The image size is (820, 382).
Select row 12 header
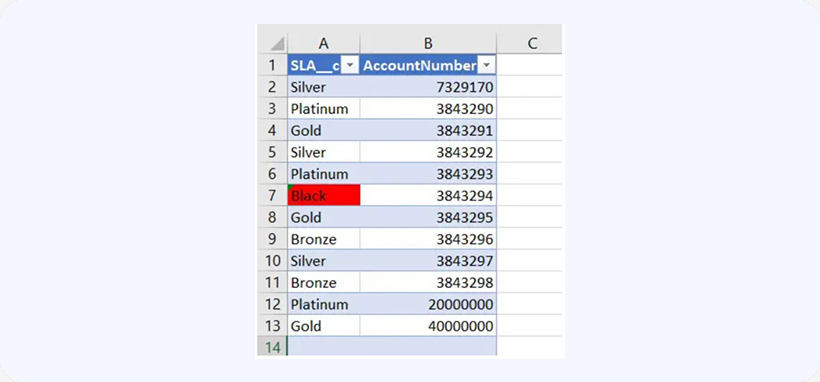(272, 304)
